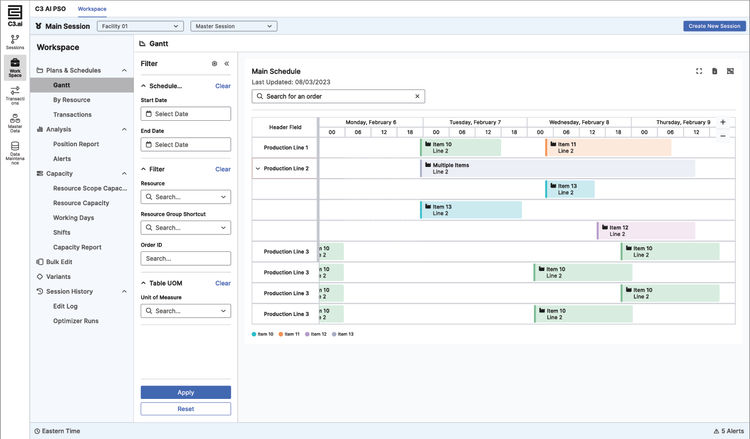Click the Main Session icon
Screen dimensions: 750x439
(38, 26)
